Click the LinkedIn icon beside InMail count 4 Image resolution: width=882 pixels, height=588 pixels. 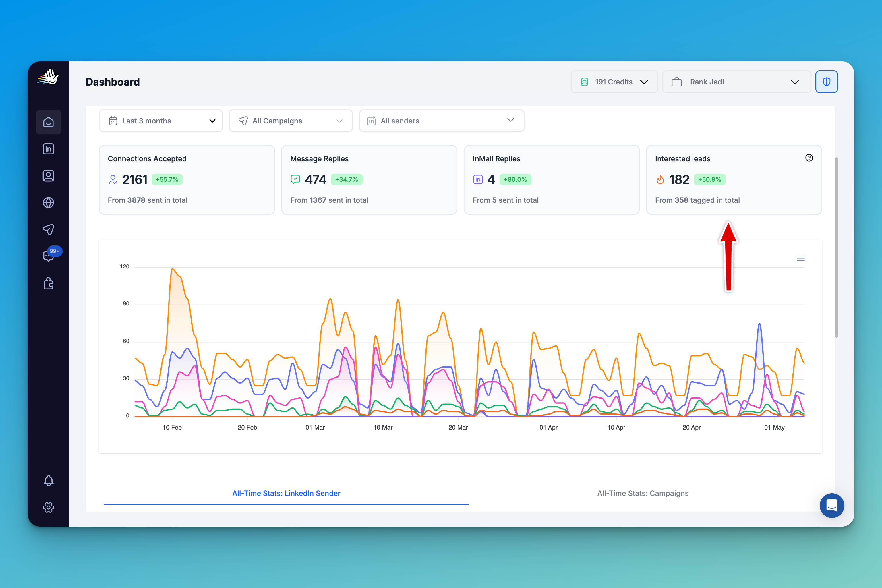click(x=478, y=180)
